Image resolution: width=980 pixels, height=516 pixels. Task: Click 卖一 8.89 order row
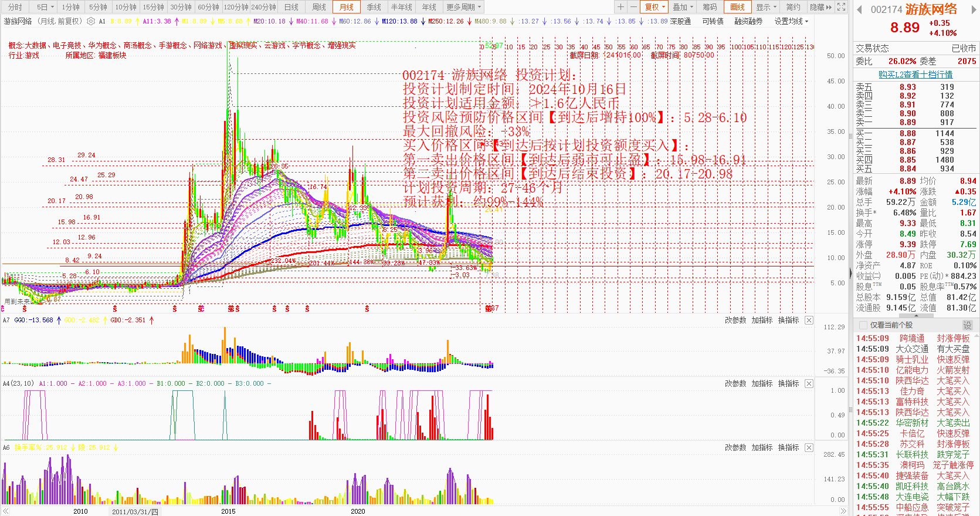[x=915, y=122]
